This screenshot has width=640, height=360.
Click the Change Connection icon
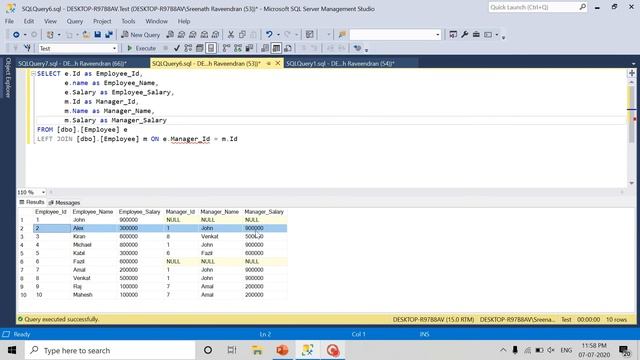tap(27, 48)
